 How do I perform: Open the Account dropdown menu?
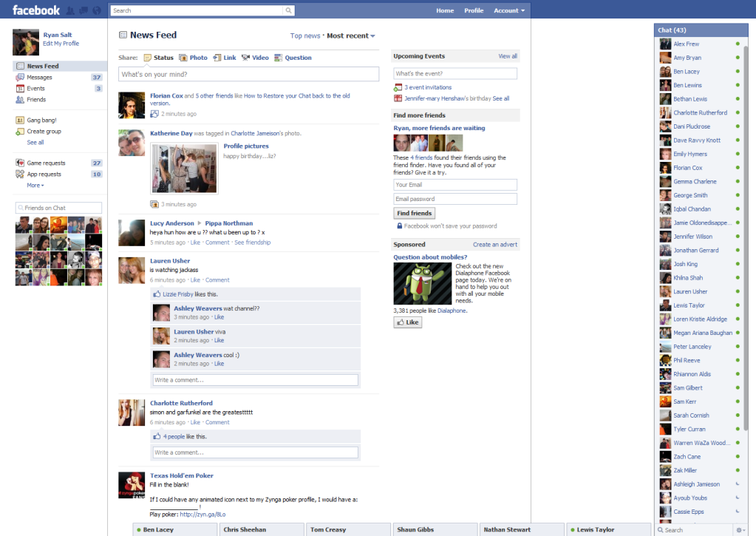[509, 11]
